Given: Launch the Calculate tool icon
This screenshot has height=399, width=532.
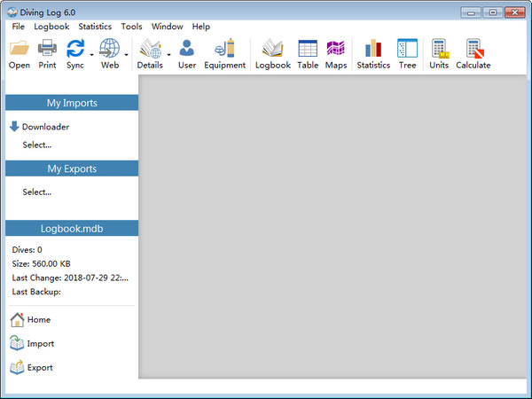Looking at the screenshot, I should [473, 50].
